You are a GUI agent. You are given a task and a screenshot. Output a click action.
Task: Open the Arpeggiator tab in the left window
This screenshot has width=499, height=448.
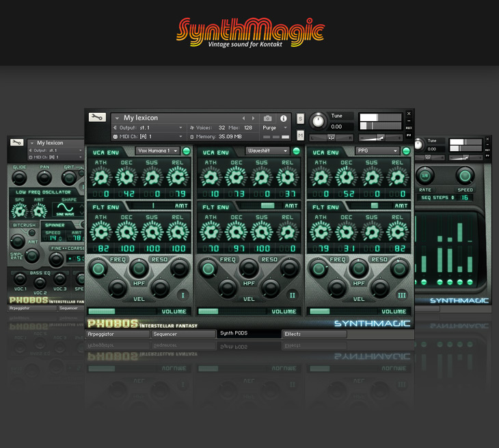point(32,308)
